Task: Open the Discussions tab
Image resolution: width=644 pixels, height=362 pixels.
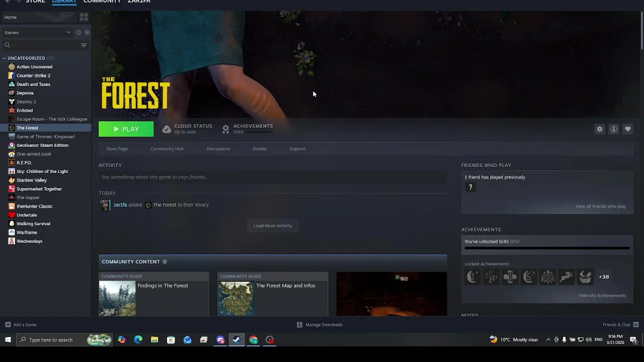Action: (218, 149)
